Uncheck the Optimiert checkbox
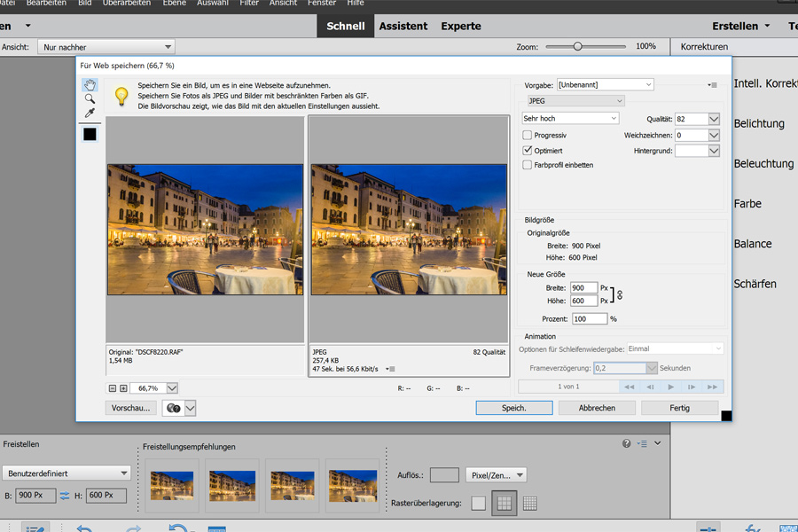The height and width of the screenshot is (532, 798). 528,151
